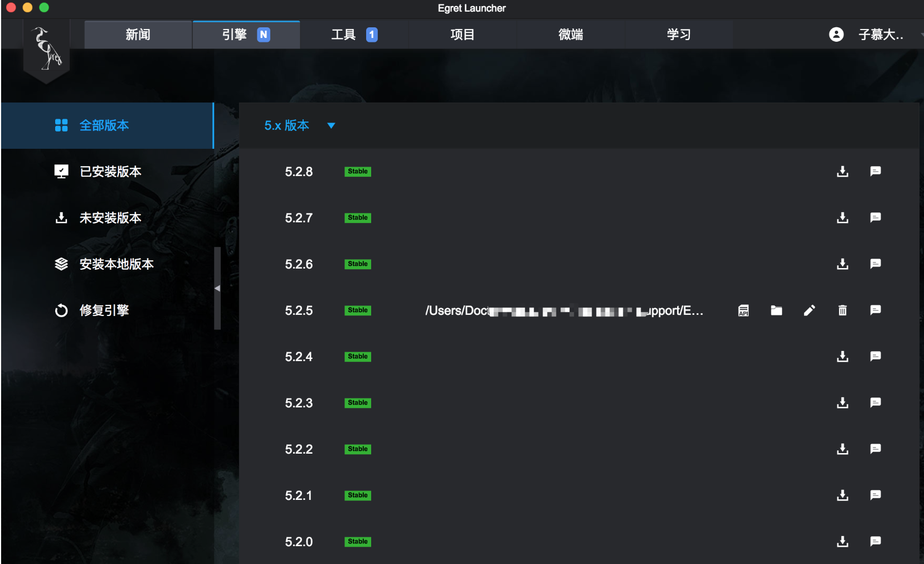This screenshot has width=924, height=564.
Task: Open release notes for version 5.2.2
Action: [x=876, y=449]
